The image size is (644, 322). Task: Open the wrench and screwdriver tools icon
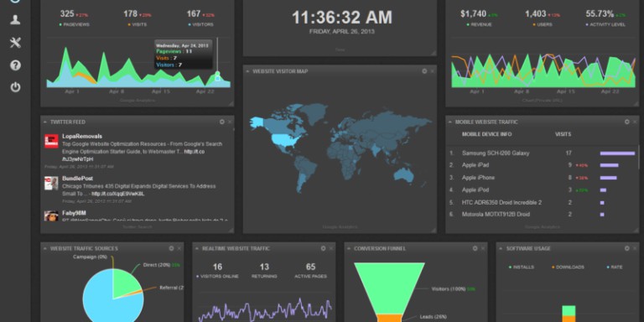click(x=15, y=42)
